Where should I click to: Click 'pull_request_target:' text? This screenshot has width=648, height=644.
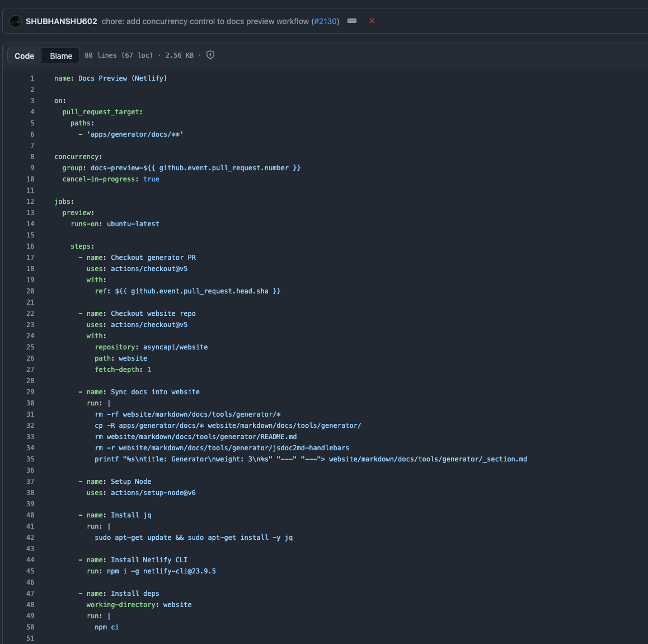click(102, 112)
